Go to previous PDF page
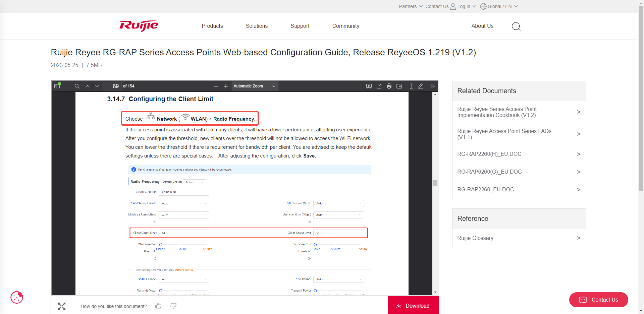The image size is (644, 314). click(88, 86)
